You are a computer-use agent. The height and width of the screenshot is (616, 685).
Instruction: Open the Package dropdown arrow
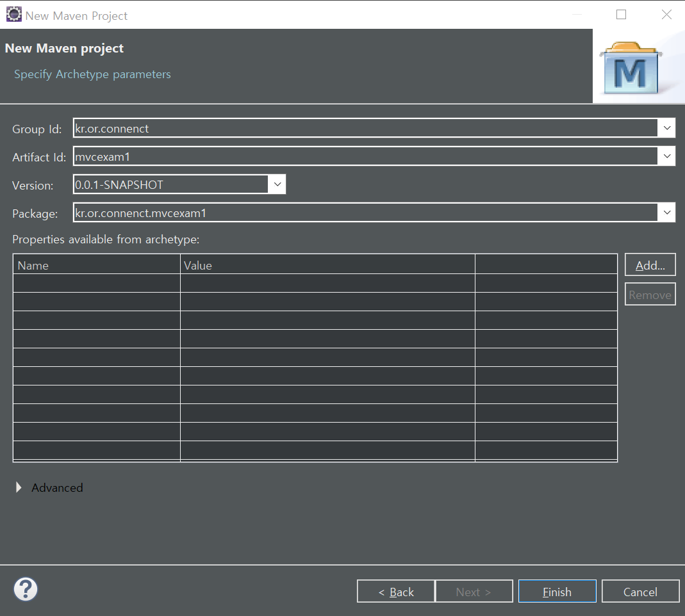pyautogui.click(x=666, y=213)
